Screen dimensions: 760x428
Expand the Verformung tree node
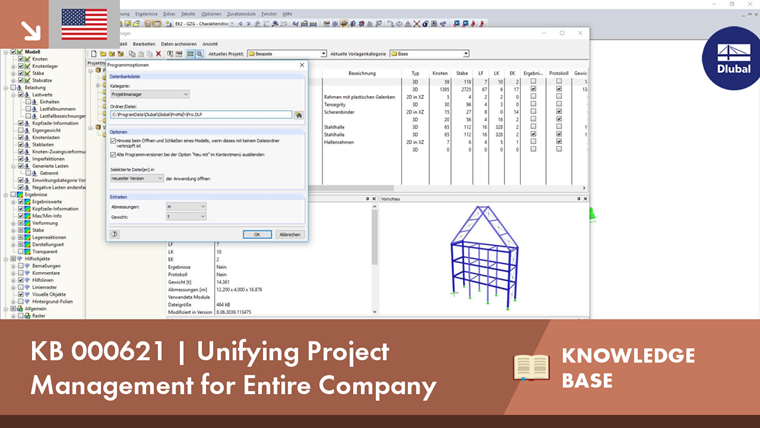(13, 223)
